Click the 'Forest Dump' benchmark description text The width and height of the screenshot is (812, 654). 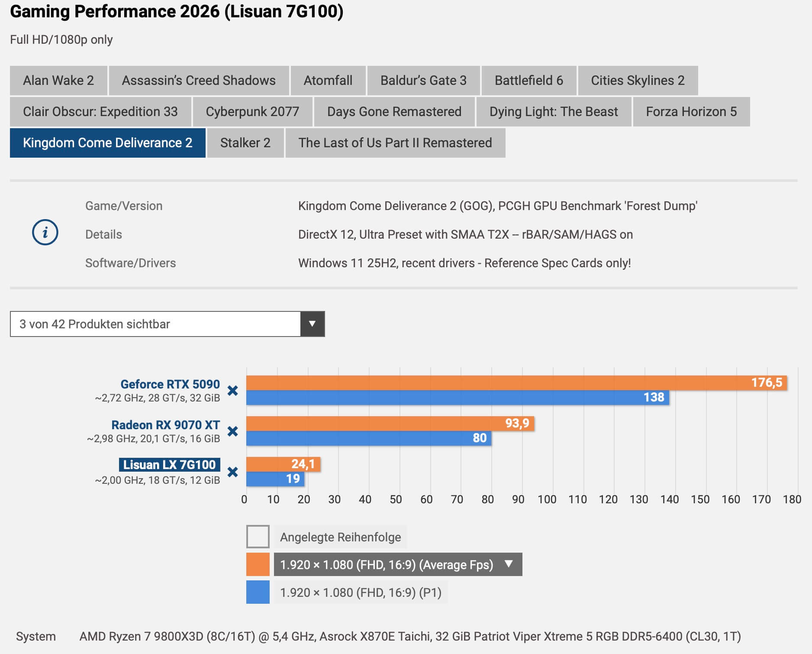(x=498, y=206)
